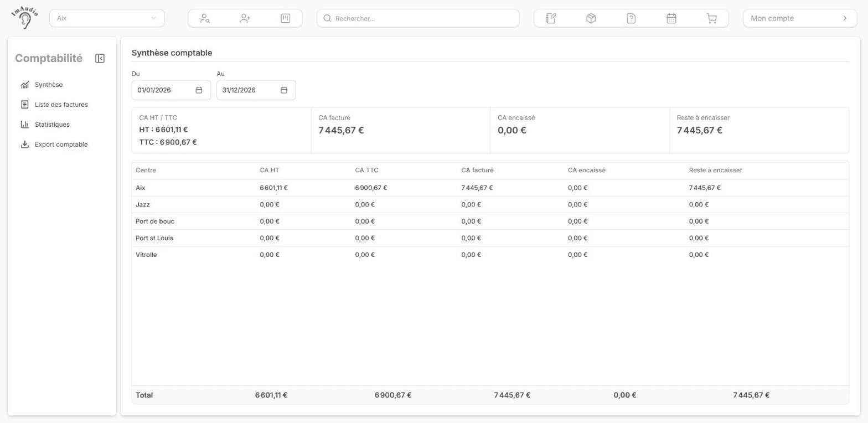Open the kanban board icon

coord(285,18)
